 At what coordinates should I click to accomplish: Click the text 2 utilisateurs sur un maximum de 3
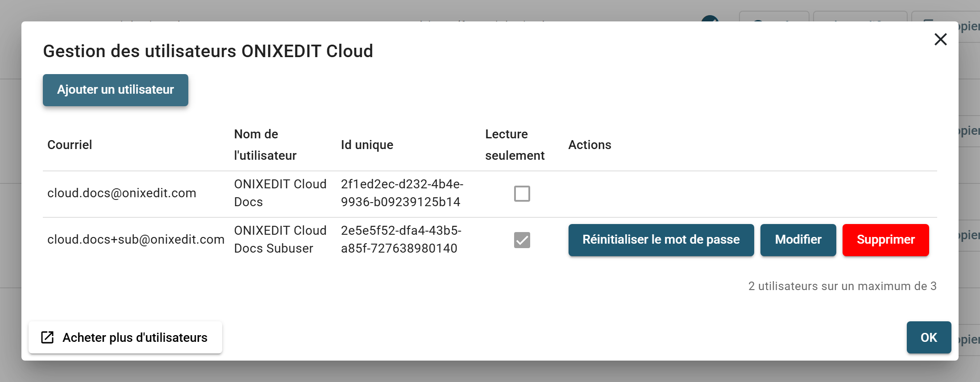[842, 286]
